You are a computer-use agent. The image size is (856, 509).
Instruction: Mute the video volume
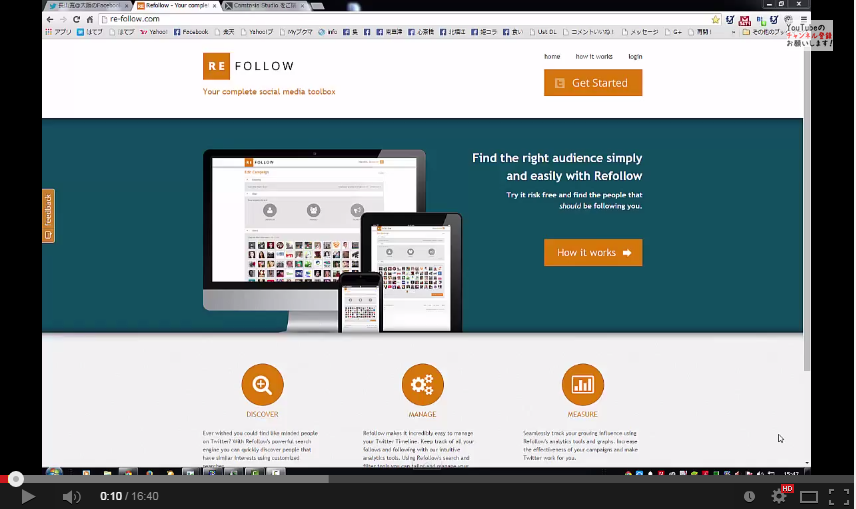(71, 496)
